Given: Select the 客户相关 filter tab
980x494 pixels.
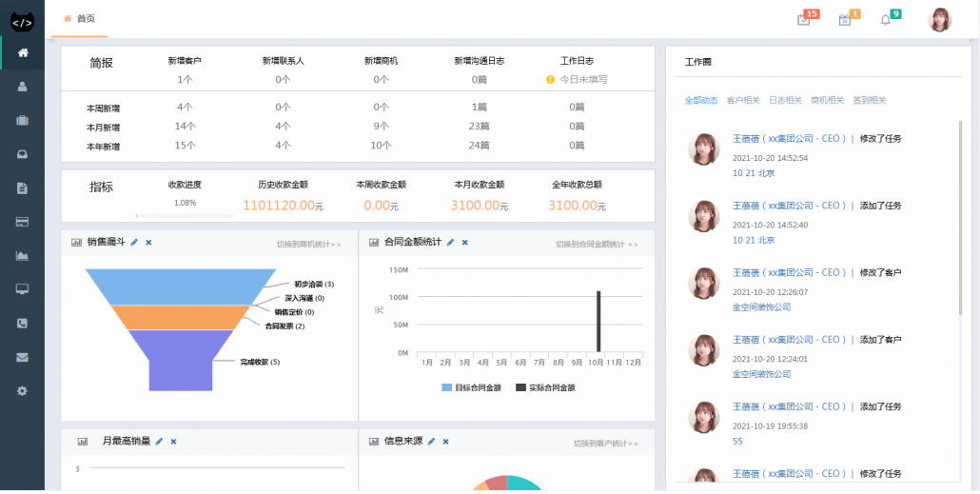Looking at the screenshot, I should (743, 100).
